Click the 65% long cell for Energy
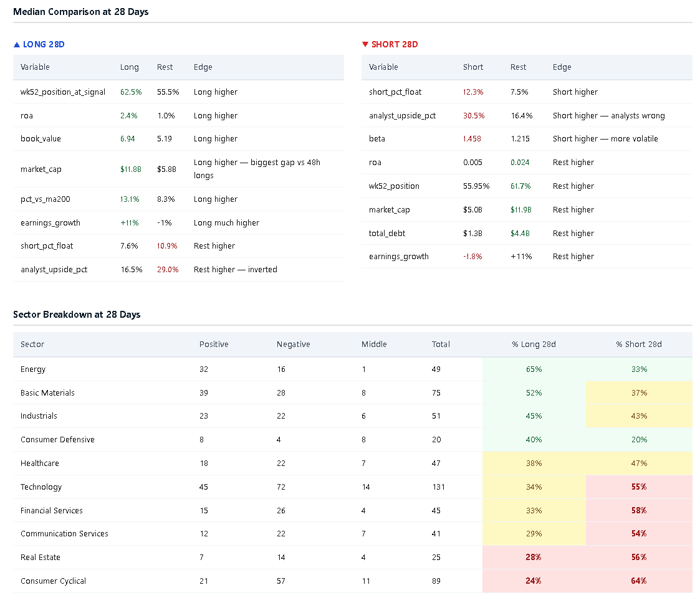Image resolution: width=700 pixels, height=613 pixels. 534,369
